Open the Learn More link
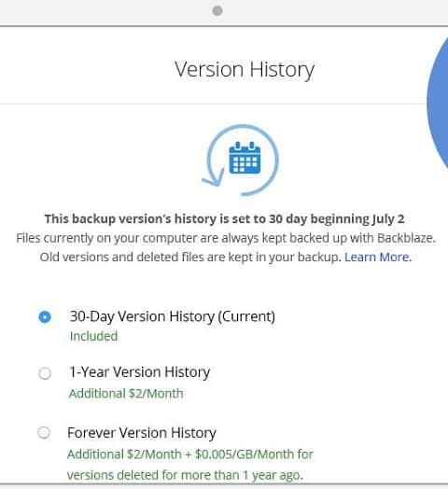The width and height of the screenshot is (448, 489). click(378, 257)
